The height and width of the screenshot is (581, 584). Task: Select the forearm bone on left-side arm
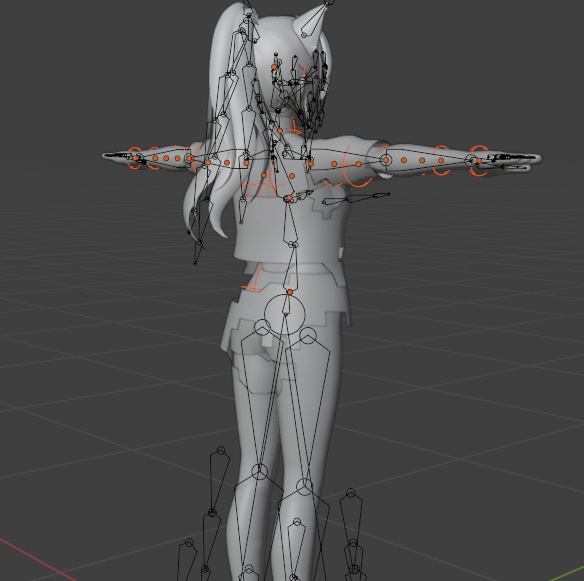163,158
